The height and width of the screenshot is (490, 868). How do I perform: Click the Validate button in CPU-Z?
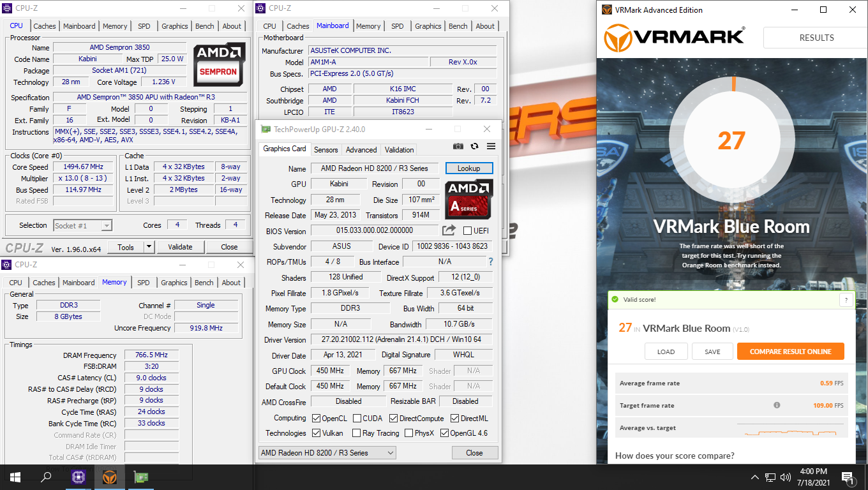point(180,247)
